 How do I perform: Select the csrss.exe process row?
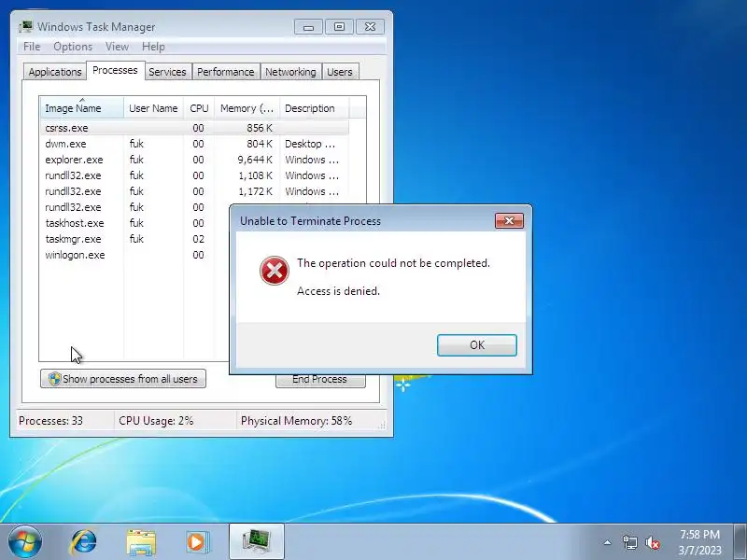194,128
